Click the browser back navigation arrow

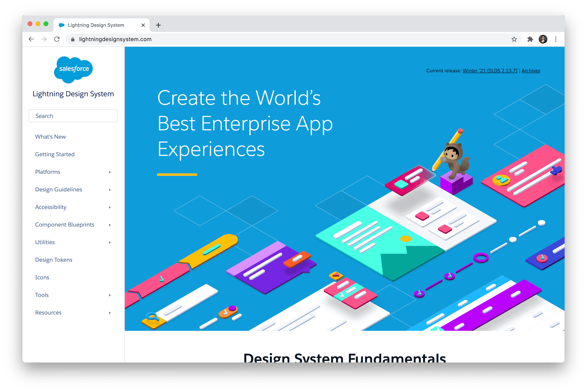pos(31,38)
